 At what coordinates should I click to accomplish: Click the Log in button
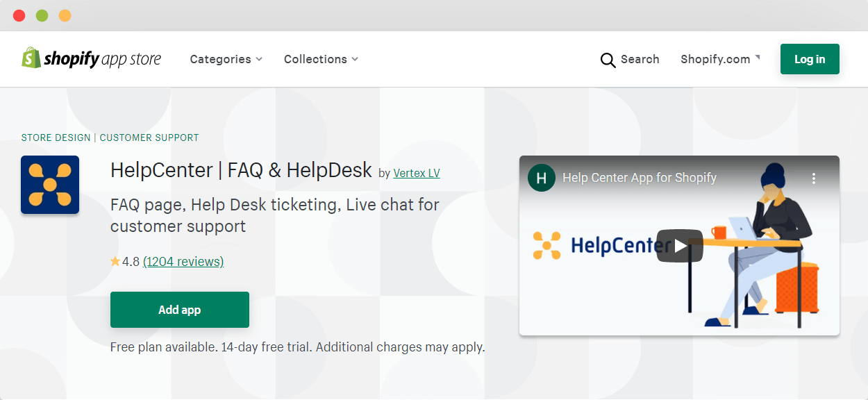810,59
